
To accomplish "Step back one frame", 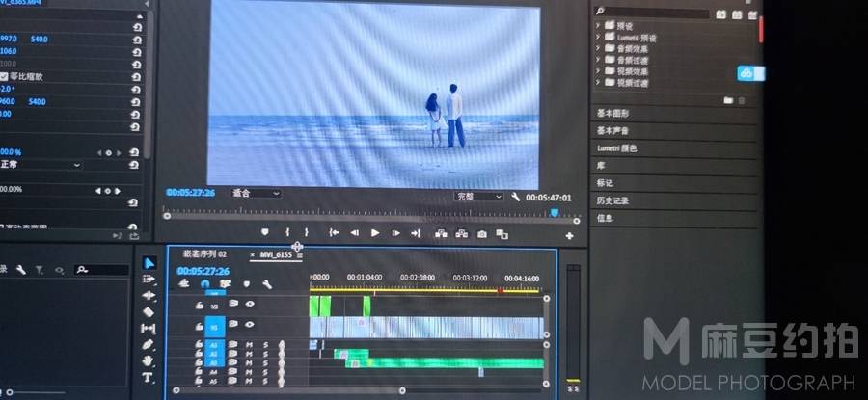I will [x=354, y=233].
